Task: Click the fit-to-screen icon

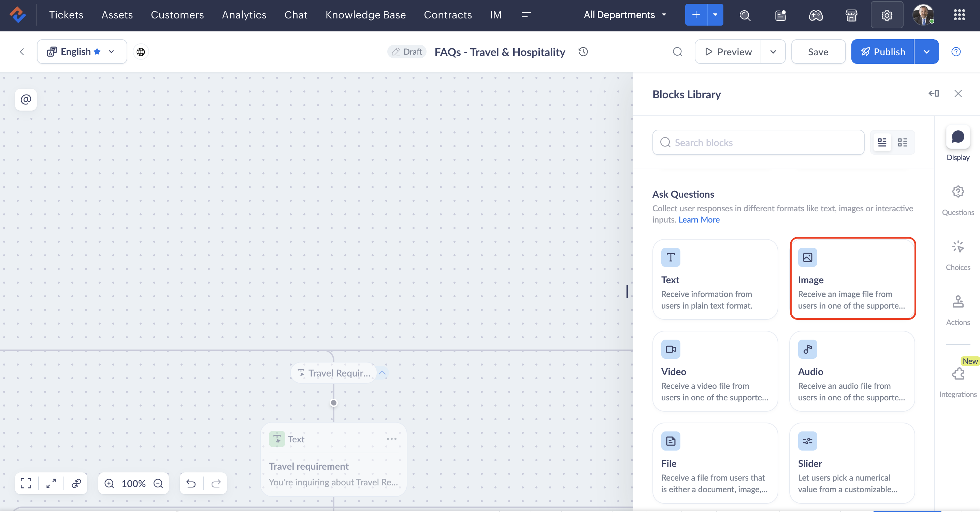Action: pos(26,483)
